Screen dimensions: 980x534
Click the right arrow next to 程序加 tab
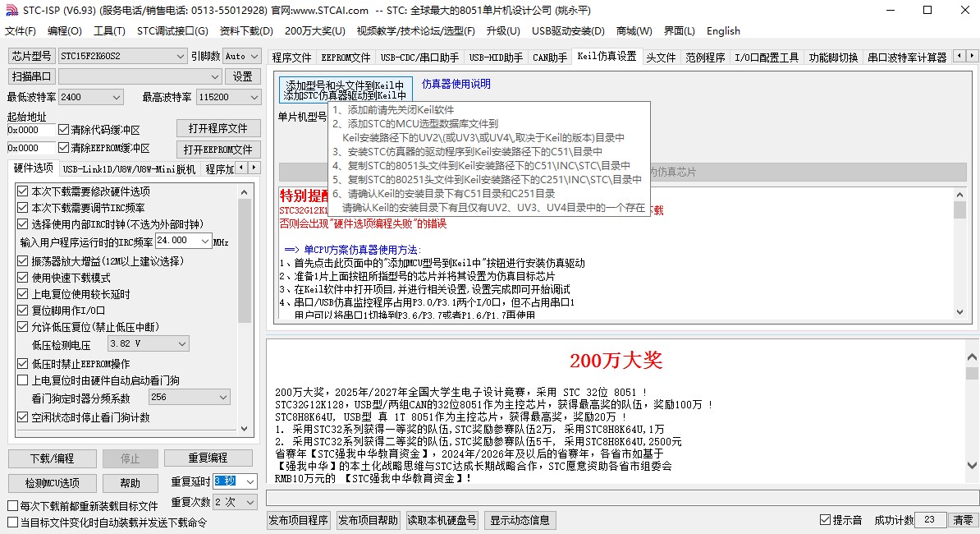[254, 168]
